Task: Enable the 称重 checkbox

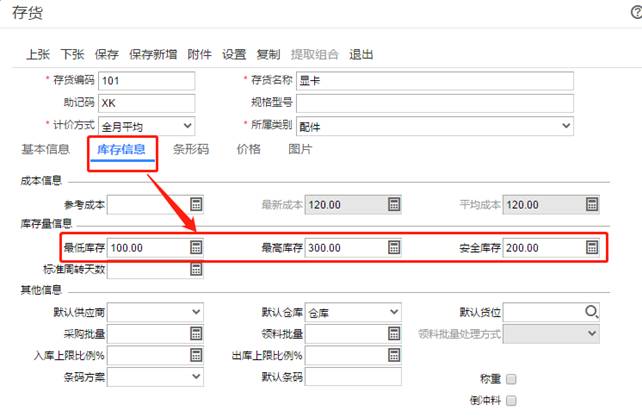Action: pos(511,379)
